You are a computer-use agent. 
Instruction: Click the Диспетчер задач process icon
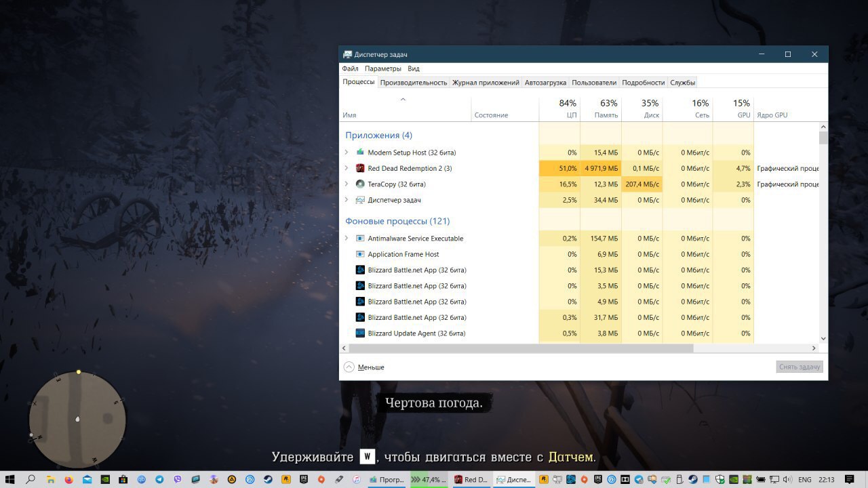(360, 200)
